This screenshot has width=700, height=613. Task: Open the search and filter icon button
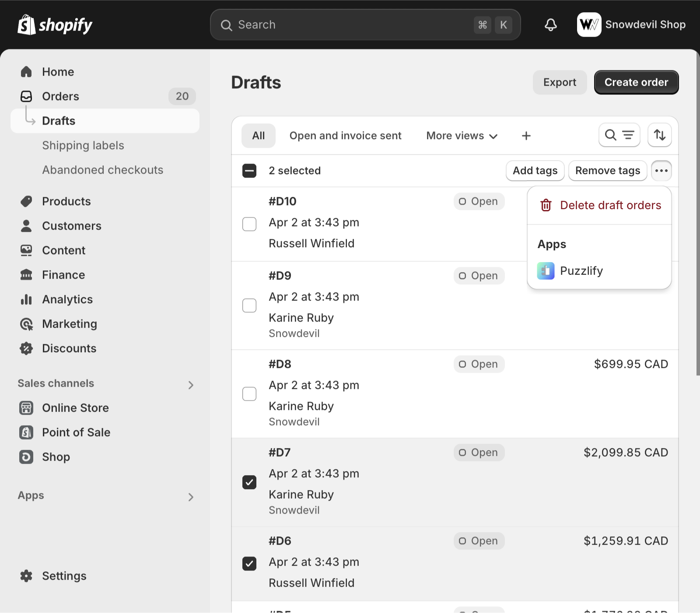619,135
